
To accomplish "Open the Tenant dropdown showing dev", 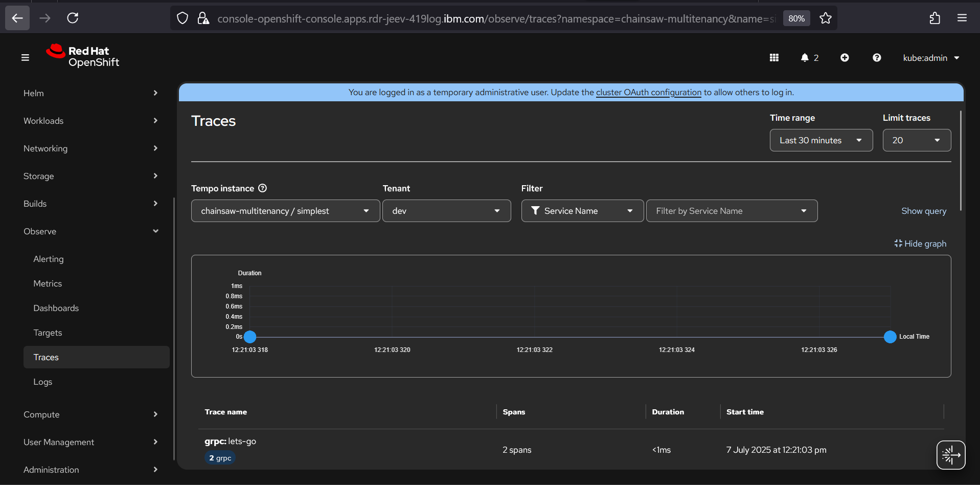I will [x=446, y=211].
